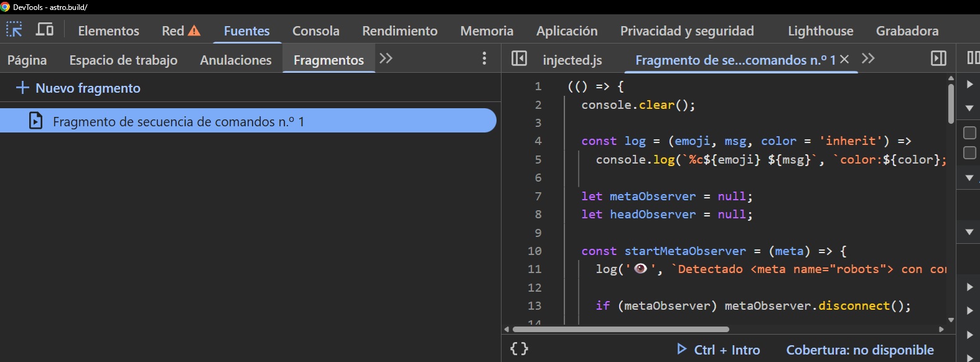Viewport: 980px width, 362px height.
Task: Open the Consola panel tab
Action: tap(315, 30)
